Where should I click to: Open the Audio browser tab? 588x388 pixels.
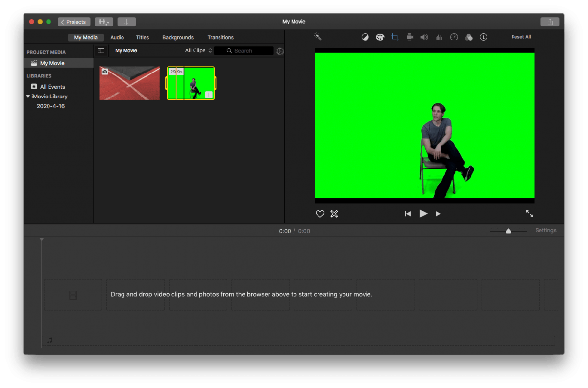(117, 37)
